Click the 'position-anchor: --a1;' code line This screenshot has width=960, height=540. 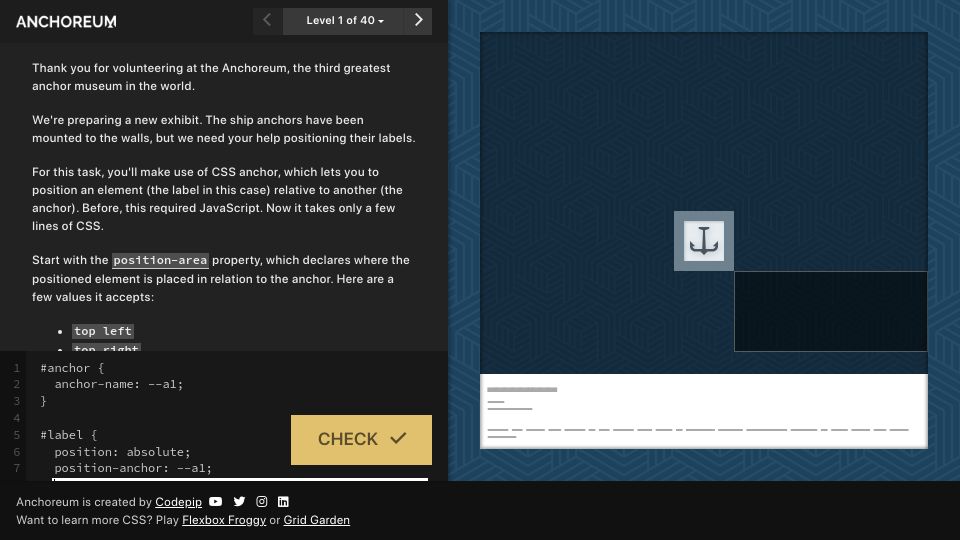click(x=133, y=468)
